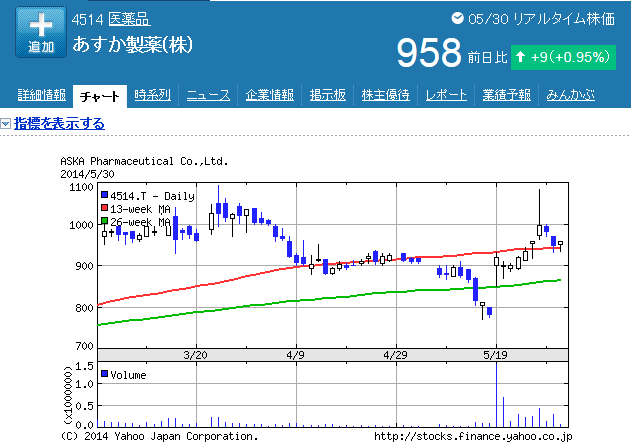The width and height of the screenshot is (631, 447).
Task: Click the 3/20 date label on chart axis
Action: click(x=195, y=355)
